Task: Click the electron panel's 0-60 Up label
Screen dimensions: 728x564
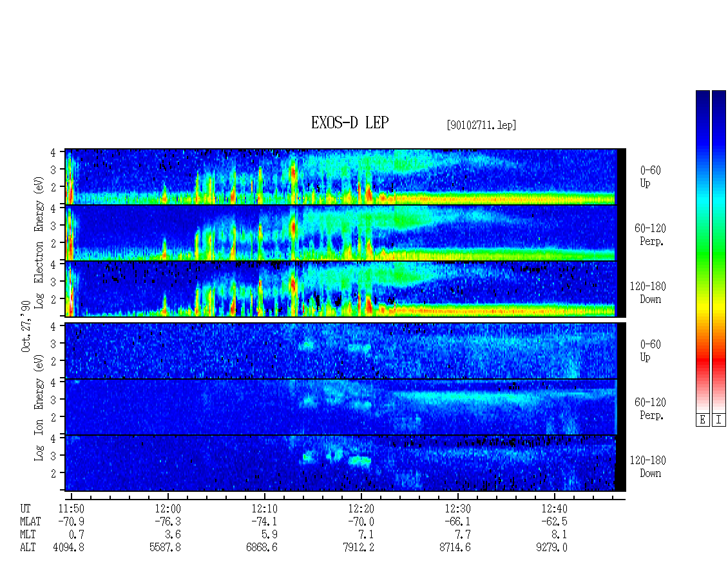Action: 650,177
